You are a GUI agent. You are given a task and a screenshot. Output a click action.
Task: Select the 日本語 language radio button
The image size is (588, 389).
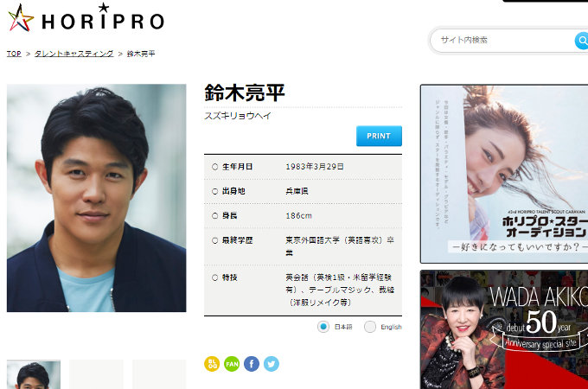pos(323,327)
